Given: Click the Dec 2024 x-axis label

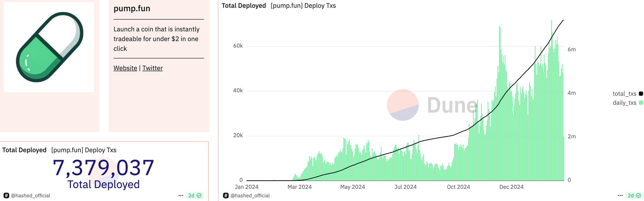Looking at the screenshot, I should click(511, 187).
